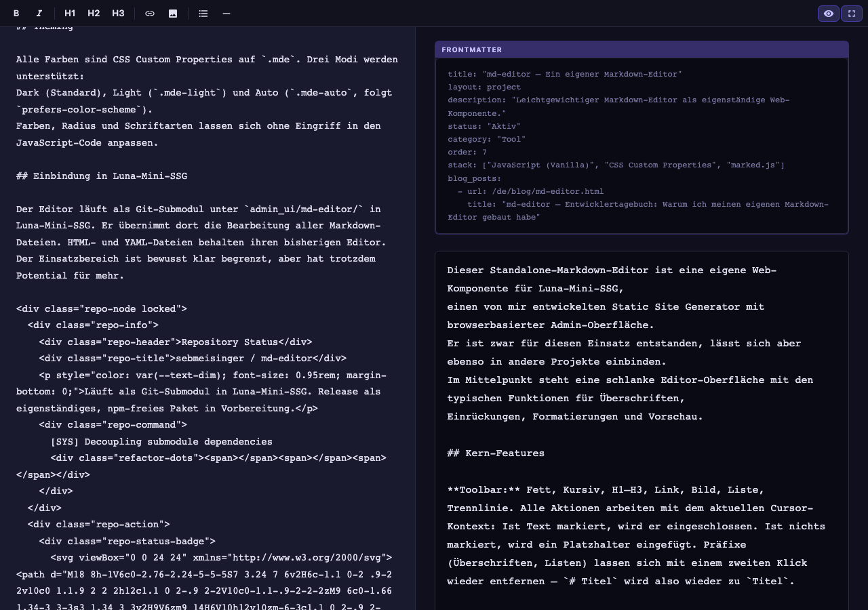868x610 pixels.
Task: Click the line 'Einrückungen, Formatierungen und Vorschau.'
Action: pos(575,417)
